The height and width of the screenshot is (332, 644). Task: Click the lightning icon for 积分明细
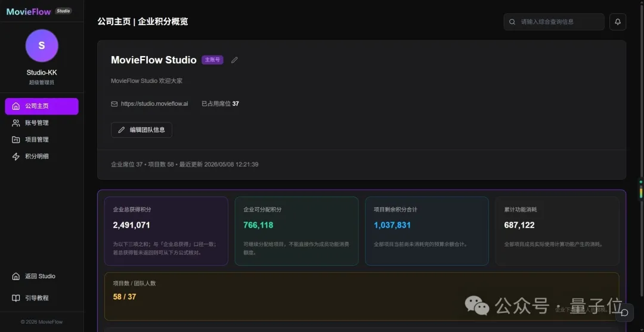[x=16, y=156]
